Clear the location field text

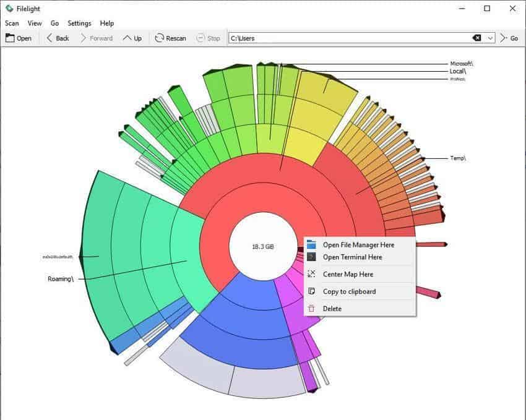(x=476, y=38)
